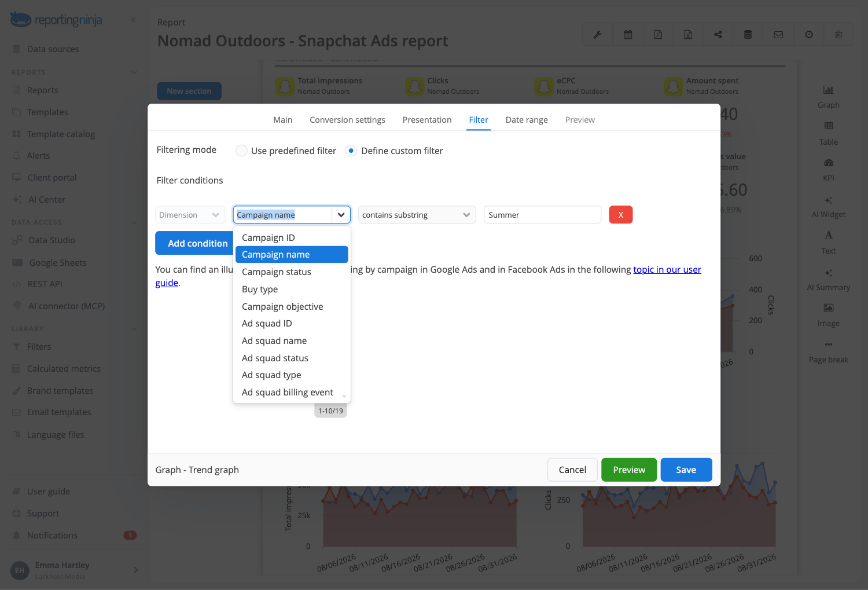Collapse the DATA ACCESS sidebar section
The height and width of the screenshot is (590, 868).
[x=134, y=222]
